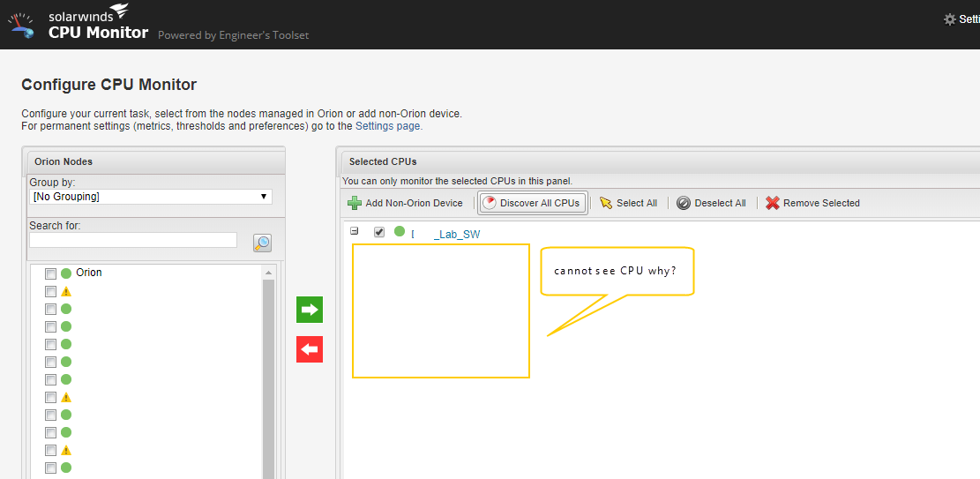Image resolution: width=980 pixels, height=479 pixels.
Task: Open the Group by dropdown
Action: click(151, 197)
